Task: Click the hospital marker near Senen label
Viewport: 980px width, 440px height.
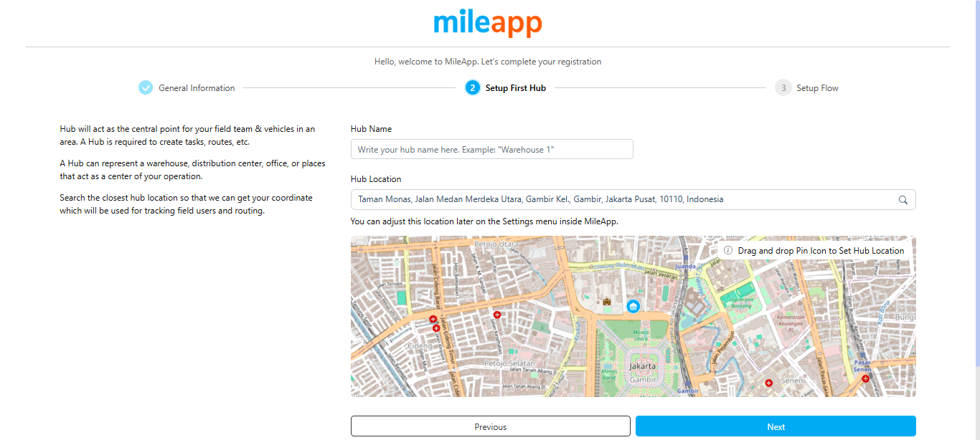Action: pyautogui.click(x=769, y=383)
